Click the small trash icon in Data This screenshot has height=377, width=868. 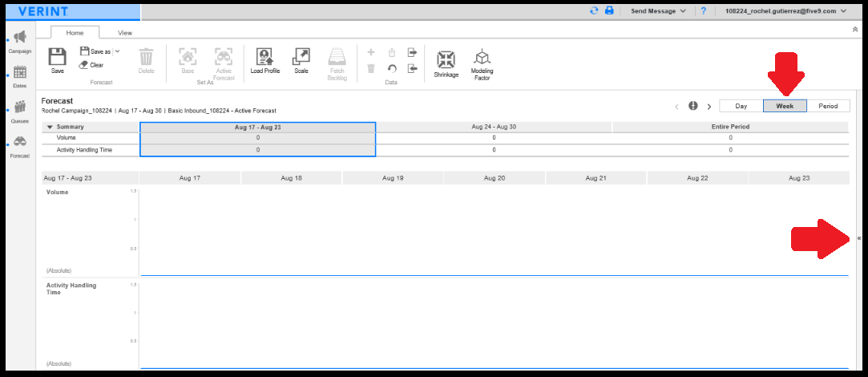tap(371, 68)
